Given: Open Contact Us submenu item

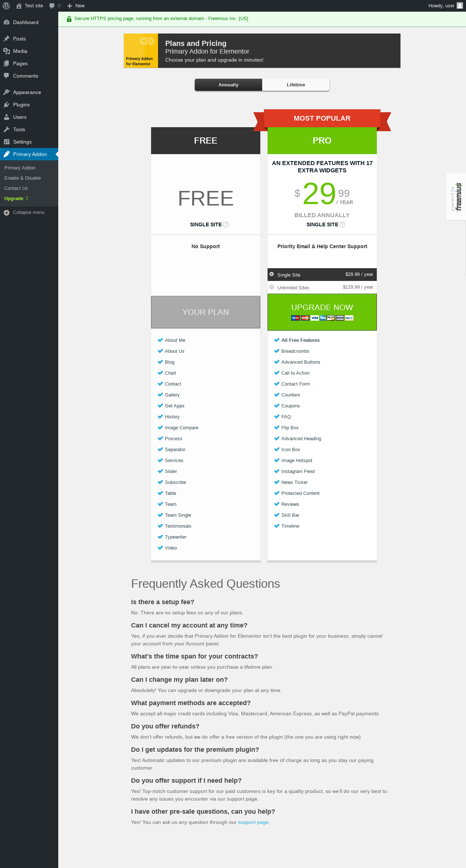Looking at the screenshot, I should 16,188.
